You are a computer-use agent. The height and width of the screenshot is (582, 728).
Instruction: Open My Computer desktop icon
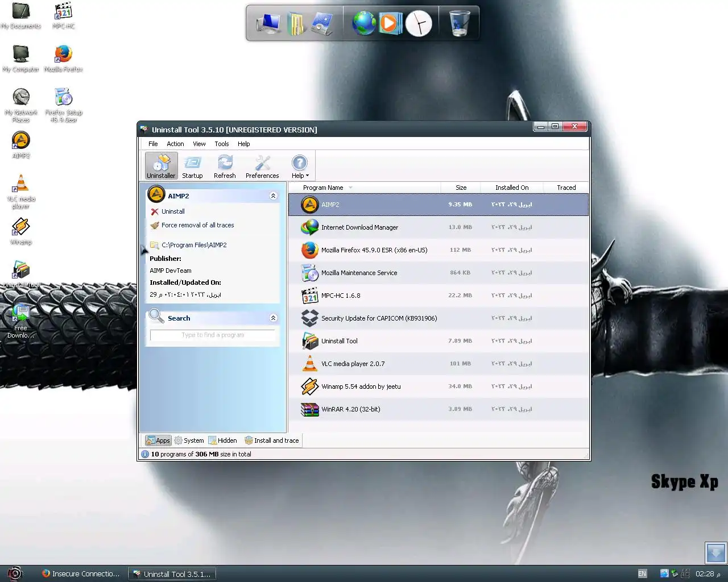coord(21,59)
